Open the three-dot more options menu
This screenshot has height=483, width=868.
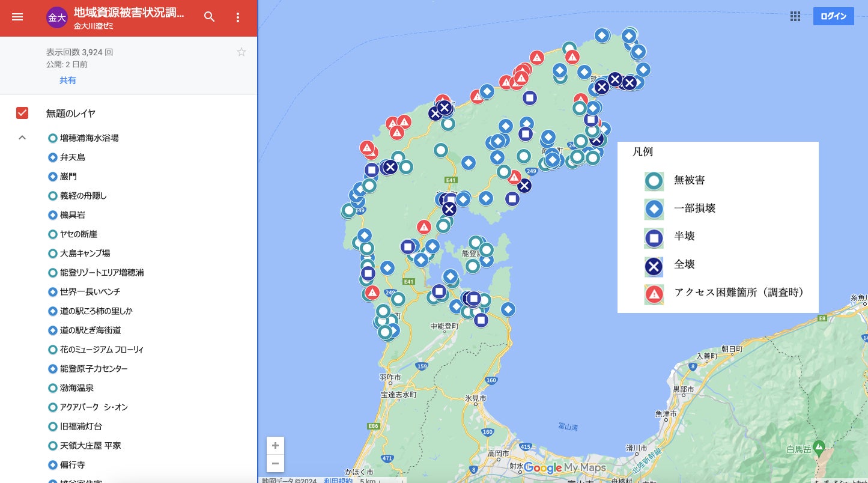pos(238,17)
